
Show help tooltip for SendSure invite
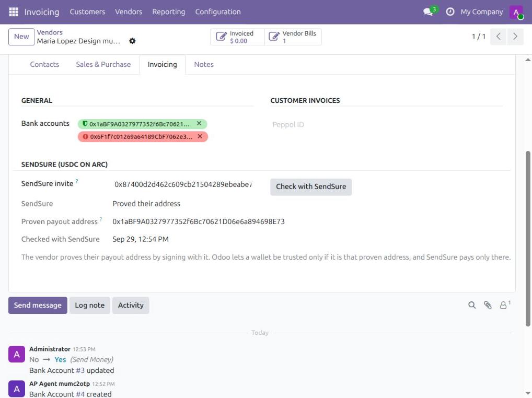(77, 181)
